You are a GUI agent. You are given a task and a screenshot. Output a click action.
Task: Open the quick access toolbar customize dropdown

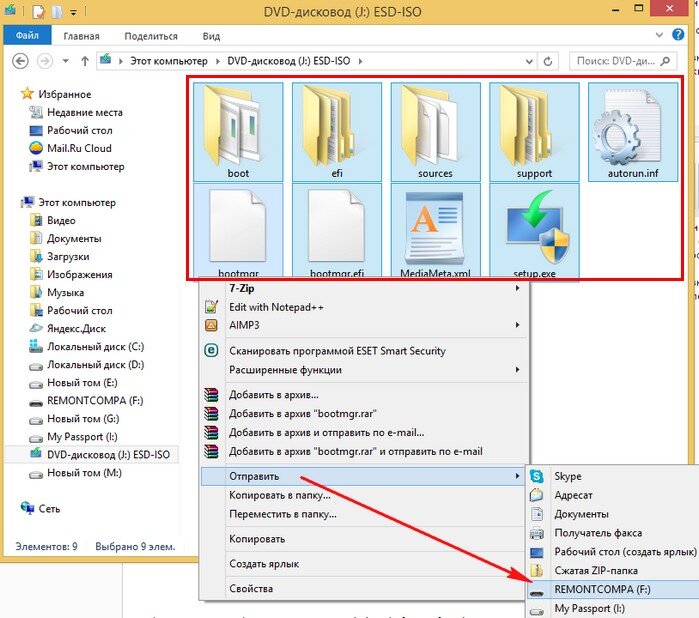pos(74,12)
